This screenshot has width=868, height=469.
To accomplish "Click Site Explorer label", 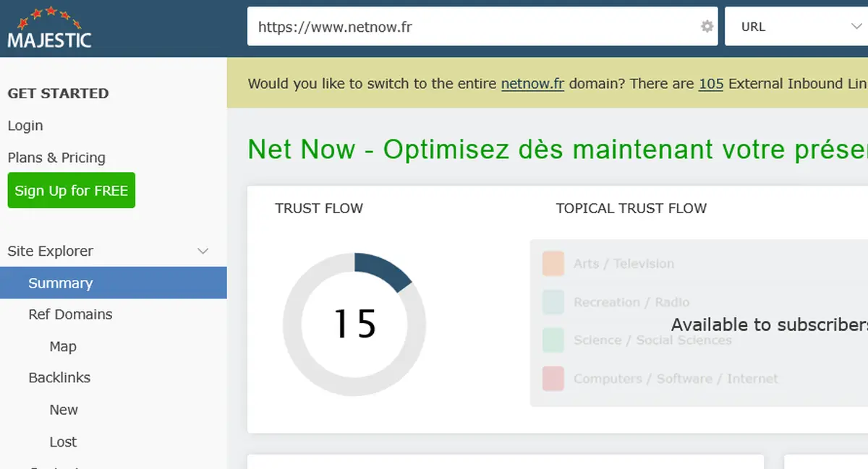I will [x=51, y=251].
